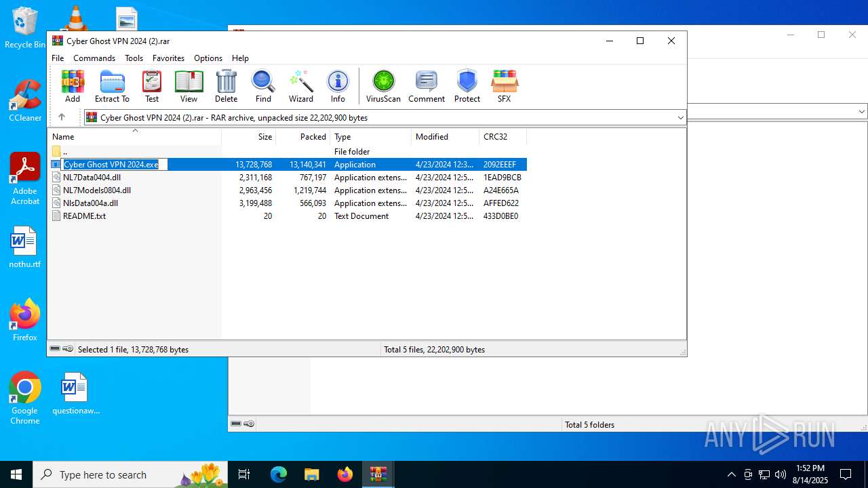
Task: Click the Extract To toolbar icon
Action: [x=112, y=86]
